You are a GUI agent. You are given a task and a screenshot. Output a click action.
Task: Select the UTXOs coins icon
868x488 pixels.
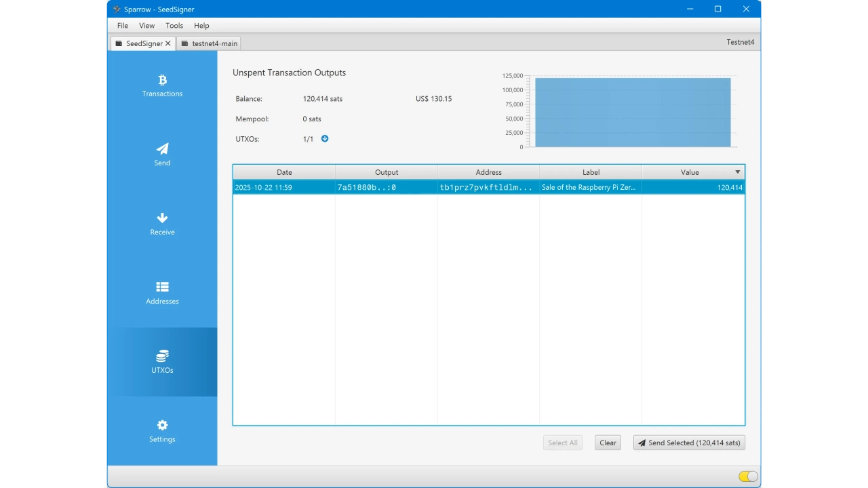(162, 357)
